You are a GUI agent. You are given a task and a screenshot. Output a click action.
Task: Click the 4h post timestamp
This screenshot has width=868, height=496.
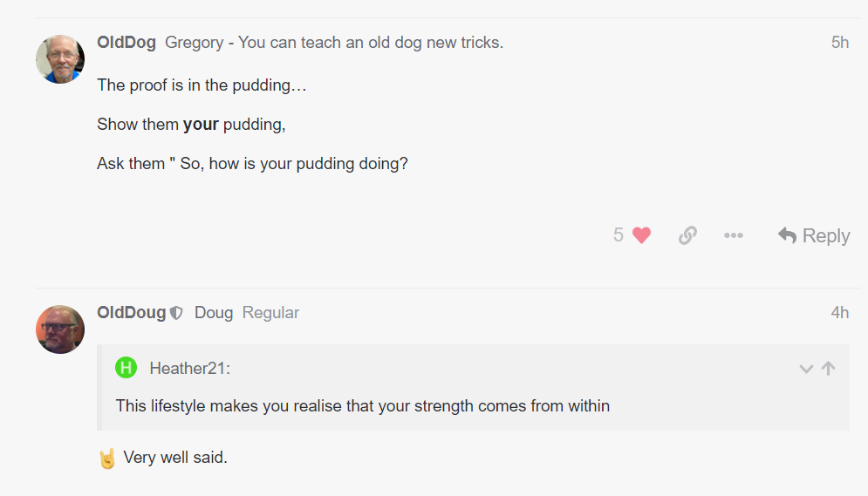coord(840,313)
